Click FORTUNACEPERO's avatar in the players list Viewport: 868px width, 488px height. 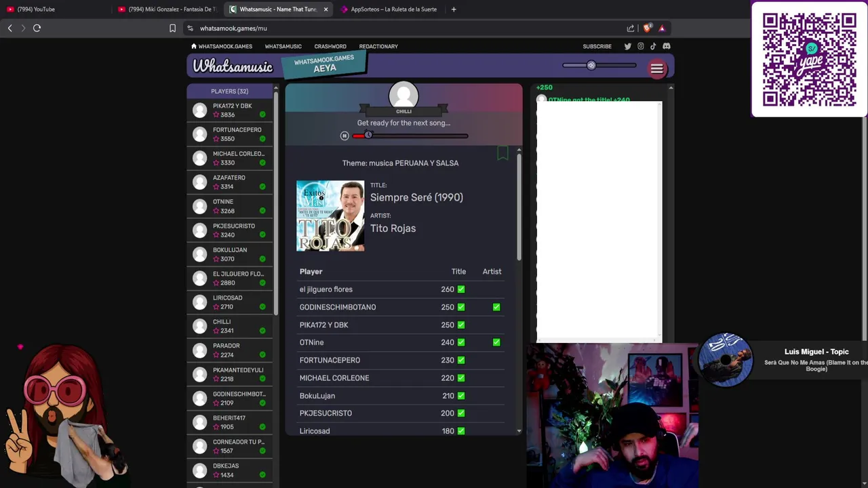pyautogui.click(x=199, y=134)
